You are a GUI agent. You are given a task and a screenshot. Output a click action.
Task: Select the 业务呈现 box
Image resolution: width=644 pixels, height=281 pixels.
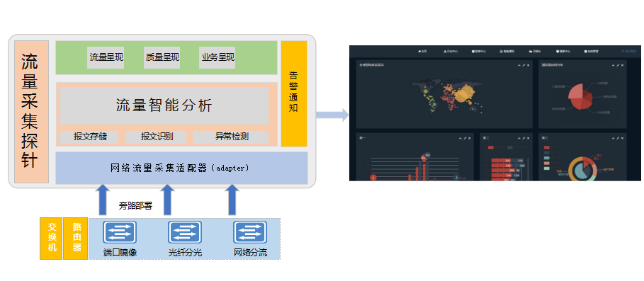coord(218,57)
